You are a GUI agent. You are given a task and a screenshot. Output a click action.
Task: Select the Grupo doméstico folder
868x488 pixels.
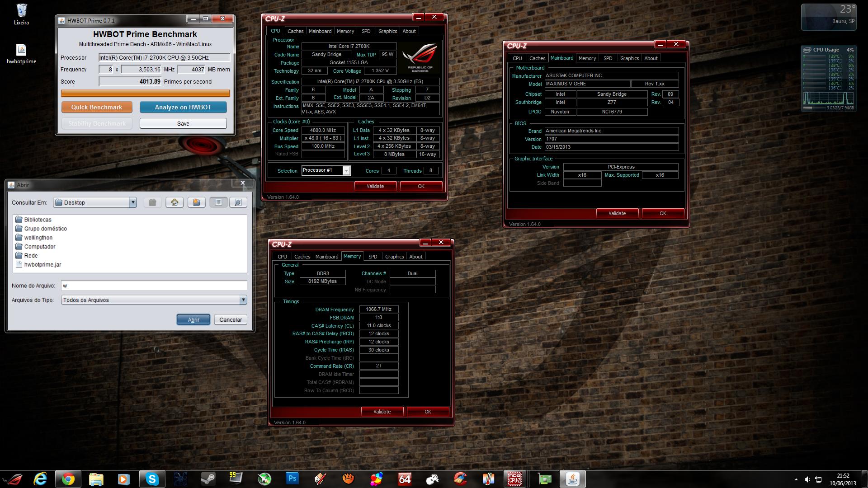(41, 229)
